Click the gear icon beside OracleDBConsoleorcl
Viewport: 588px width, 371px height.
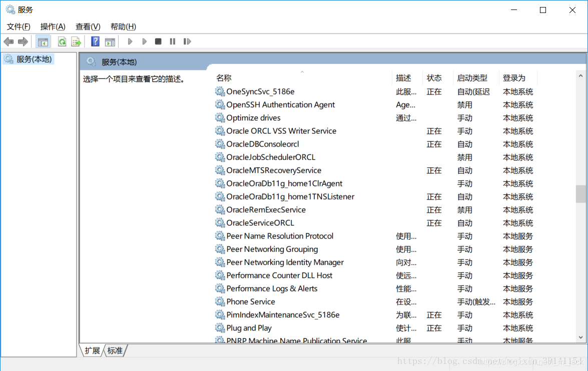(x=220, y=144)
